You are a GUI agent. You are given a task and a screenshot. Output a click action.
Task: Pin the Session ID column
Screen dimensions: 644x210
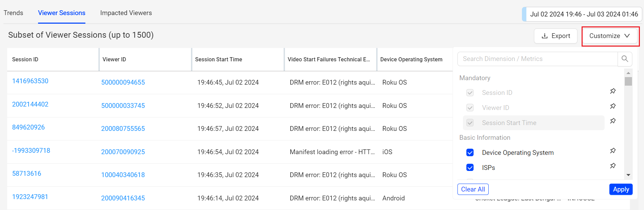coord(613,91)
